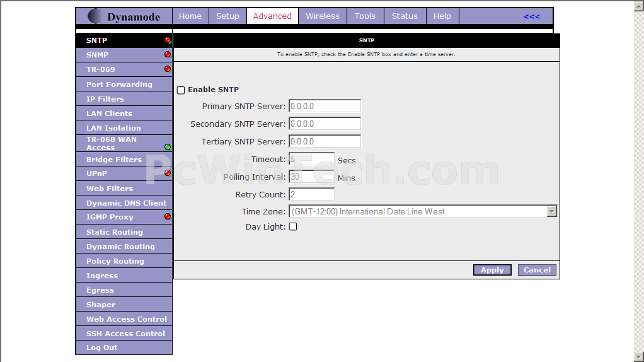Screen dimensions: 644x362
Task: Open the Ingress page
Action: pyautogui.click(x=124, y=276)
